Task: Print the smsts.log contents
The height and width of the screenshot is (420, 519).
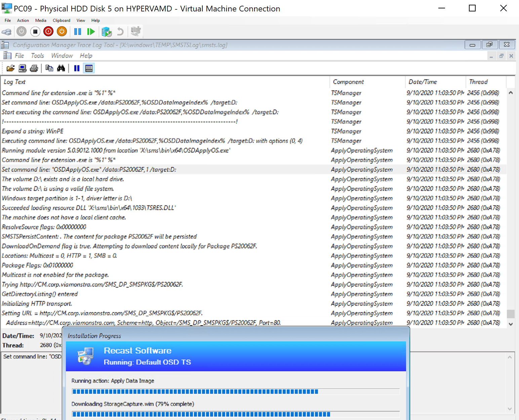Action: click(34, 68)
